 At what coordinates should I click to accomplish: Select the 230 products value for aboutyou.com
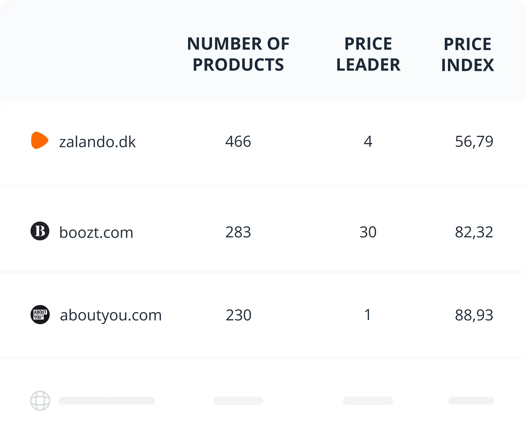(x=238, y=315)
